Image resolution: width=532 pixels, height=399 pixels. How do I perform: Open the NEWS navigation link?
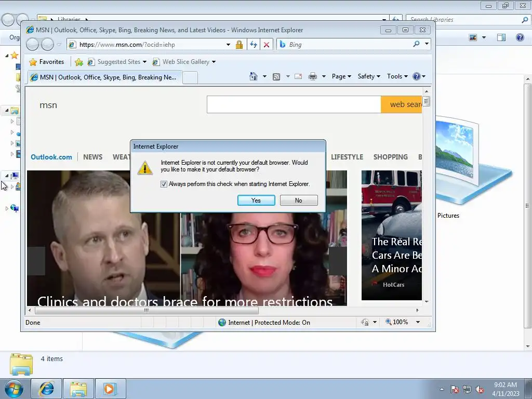tap(92, 157)
